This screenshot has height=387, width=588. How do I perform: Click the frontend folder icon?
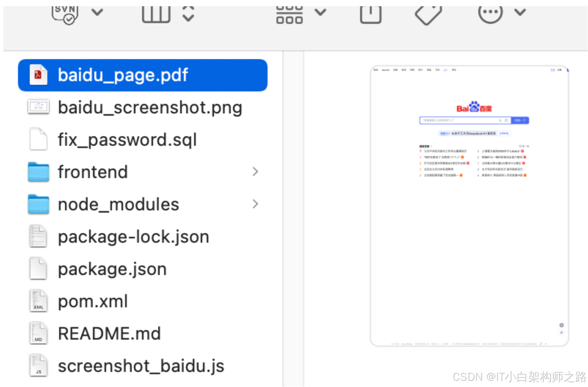39,172
